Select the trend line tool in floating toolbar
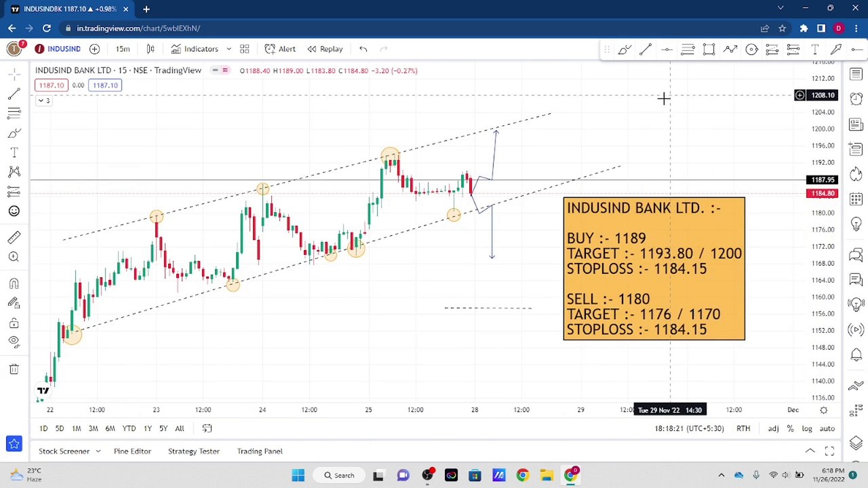The height and width of the screenshot is (488, 868). coord(645,49)
